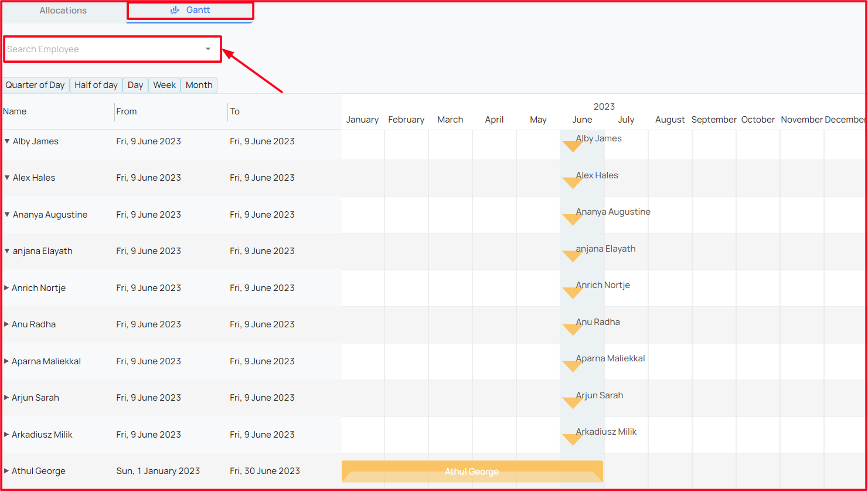Click the anjana Elayath milestone marker
This screenshot has height=491, width=868.
(x=572, y=256)
